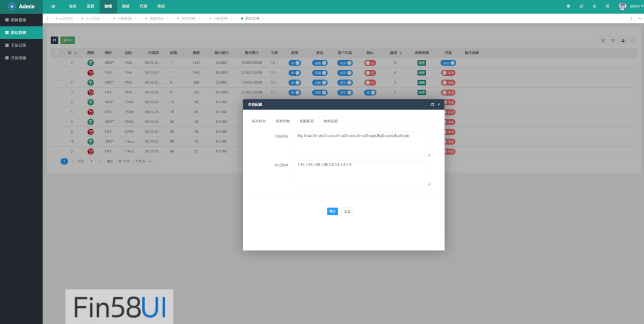This screenshot has width=644, height=324.
Task: Click the refresh icon in top header
Action: (581, 6)
